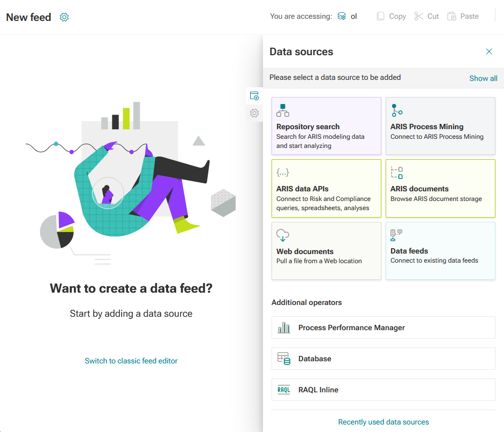Select the Web documents card
Image resolution: width=504 pixels, height=432 pixels.
(x=326, y=251)
